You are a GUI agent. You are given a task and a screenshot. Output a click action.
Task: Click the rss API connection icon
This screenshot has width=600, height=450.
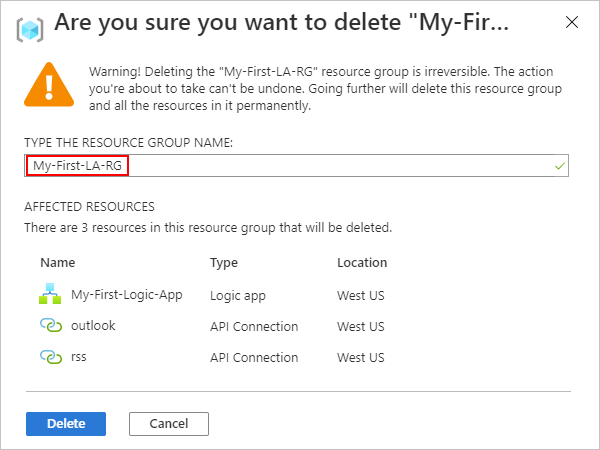click(x=50, y=357)
